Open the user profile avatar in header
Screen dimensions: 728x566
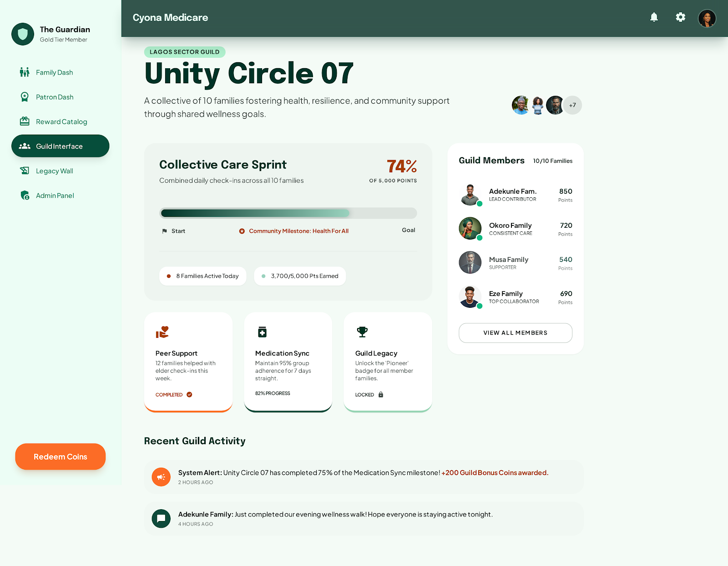tap(707, 18)
